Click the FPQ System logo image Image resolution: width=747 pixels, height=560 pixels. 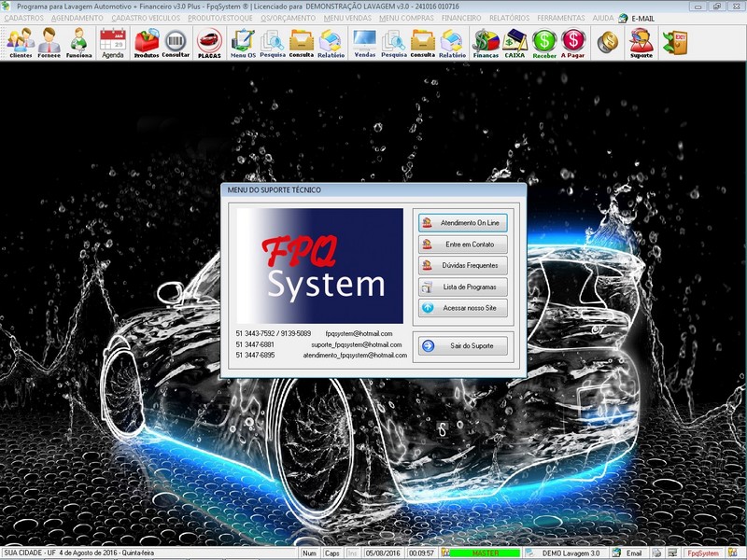[x=319, y=266]
